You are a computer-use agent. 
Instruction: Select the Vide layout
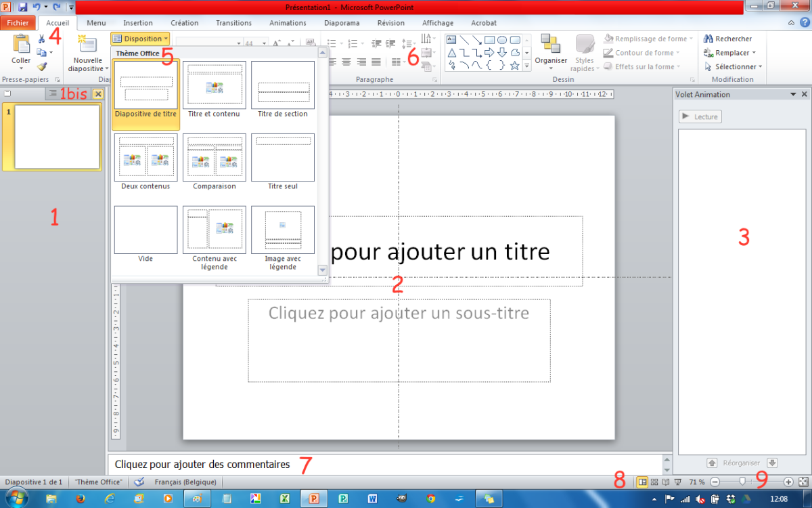pyautogui.click(x=145, y=234)
